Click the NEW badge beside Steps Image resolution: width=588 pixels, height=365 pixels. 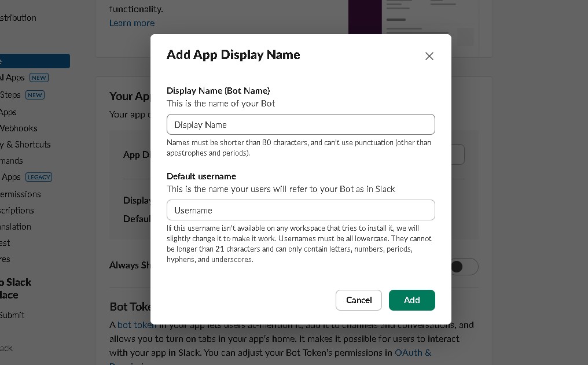[x=35, y=95]
